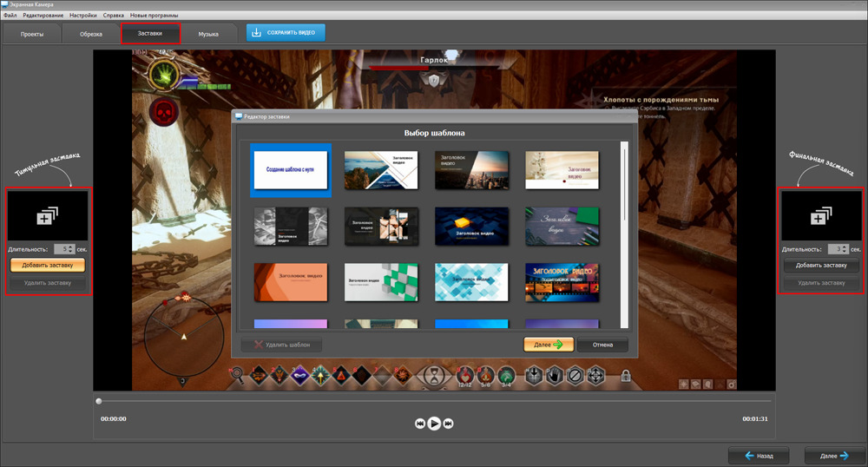Click the skip to end button

point(449,424)
